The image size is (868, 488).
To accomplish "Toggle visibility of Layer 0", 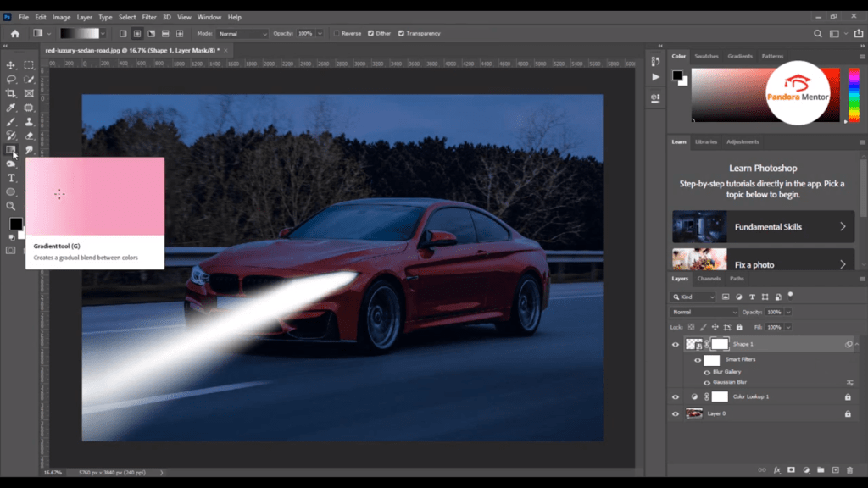I will tap(676, 413).
